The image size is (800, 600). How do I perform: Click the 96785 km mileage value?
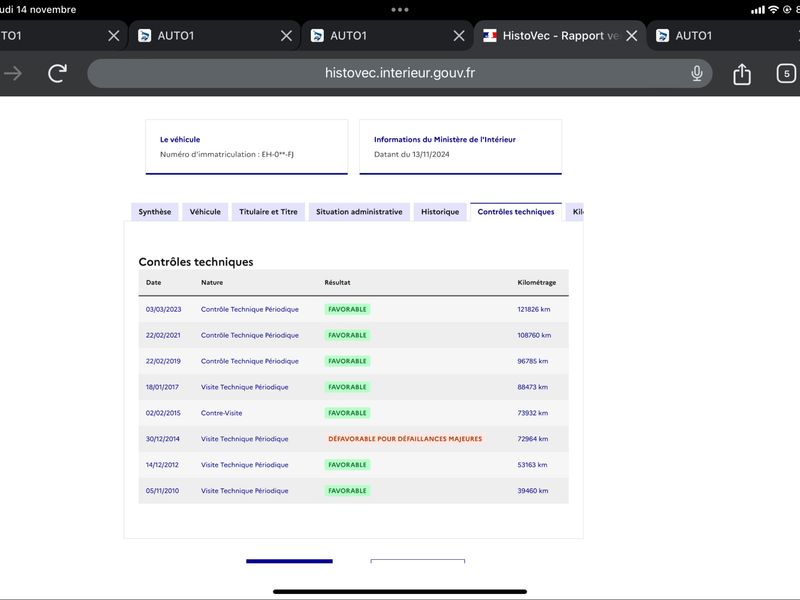(x=533, y=361)
